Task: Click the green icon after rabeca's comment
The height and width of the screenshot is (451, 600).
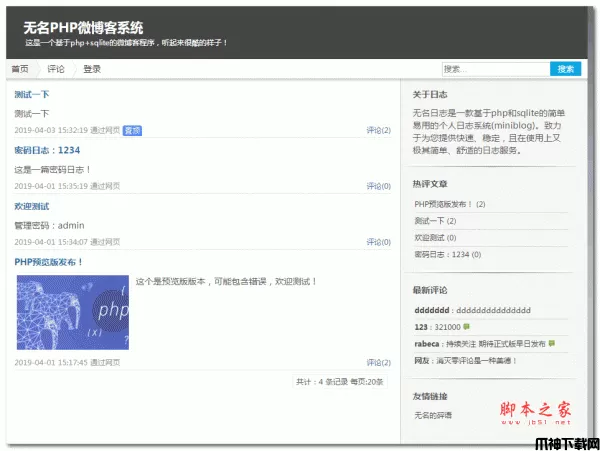Action: (552, 343)
